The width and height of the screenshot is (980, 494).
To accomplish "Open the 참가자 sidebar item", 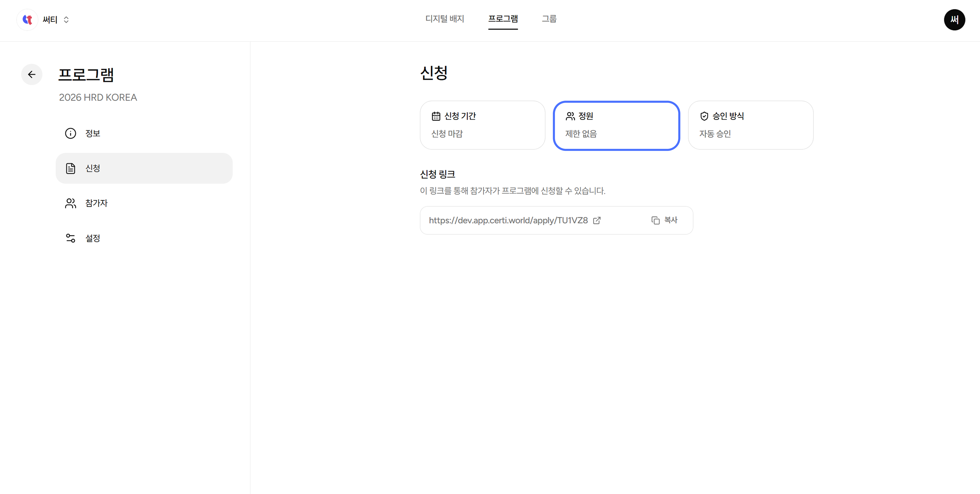I will tap(144, 203).
